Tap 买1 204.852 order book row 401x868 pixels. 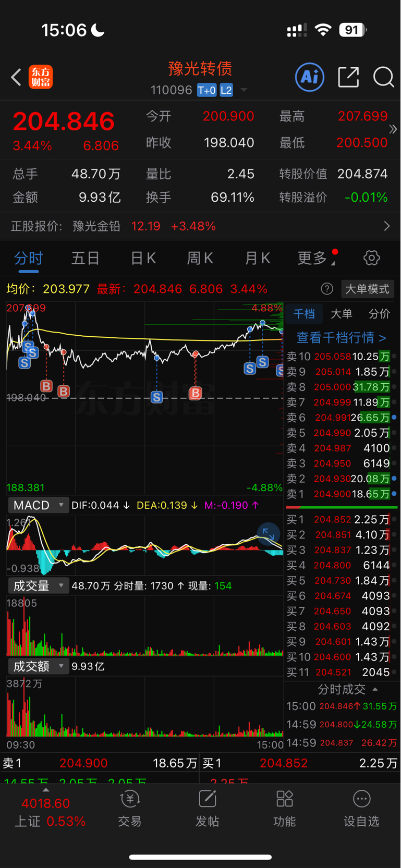pyautogui.click(x=342, y=519)
